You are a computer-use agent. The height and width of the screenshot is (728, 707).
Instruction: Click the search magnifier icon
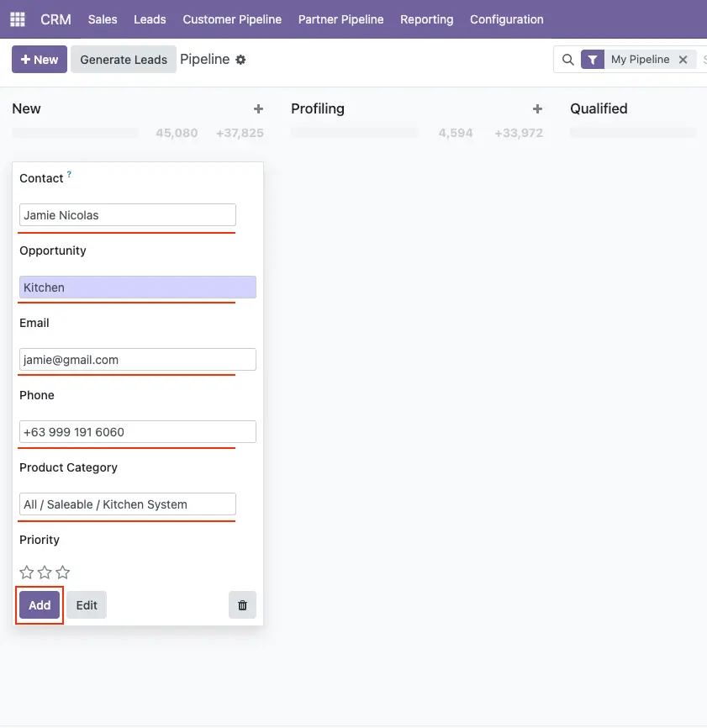coord(567,60)
